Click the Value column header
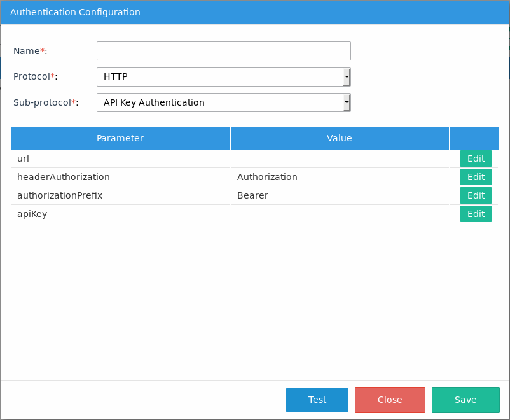The image size is (510, 420). tap(340, 138)
